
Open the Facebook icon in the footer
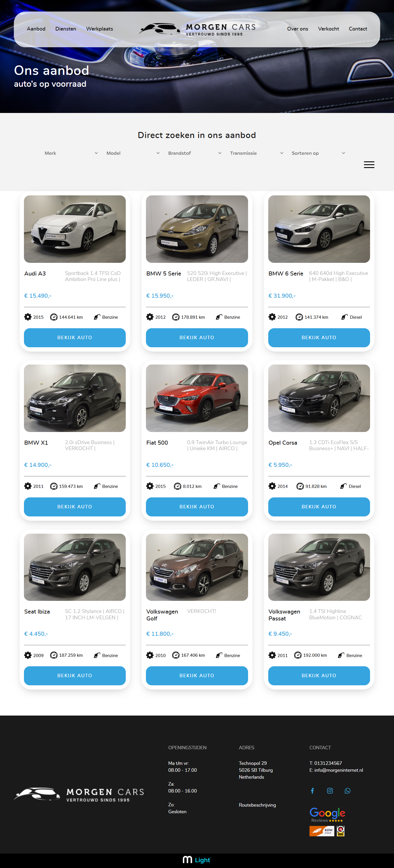pyautogui.click(x=312, y=791)
